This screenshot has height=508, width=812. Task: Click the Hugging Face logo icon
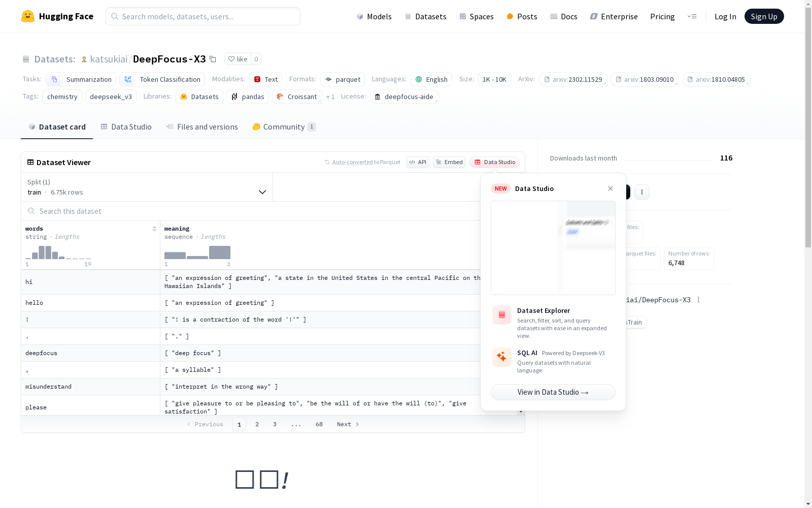28,16
